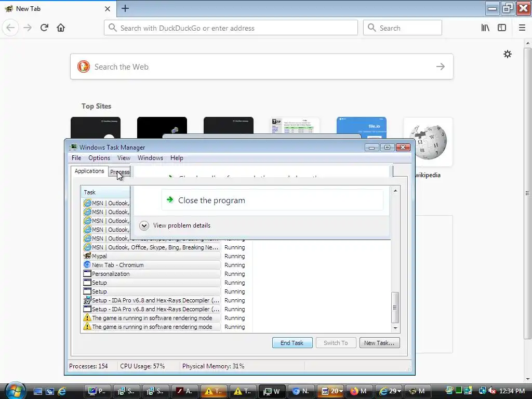Open Task Manager View menu
Image resolution: width=532 pixels, height=399 pixels.
tap(124, 158)
